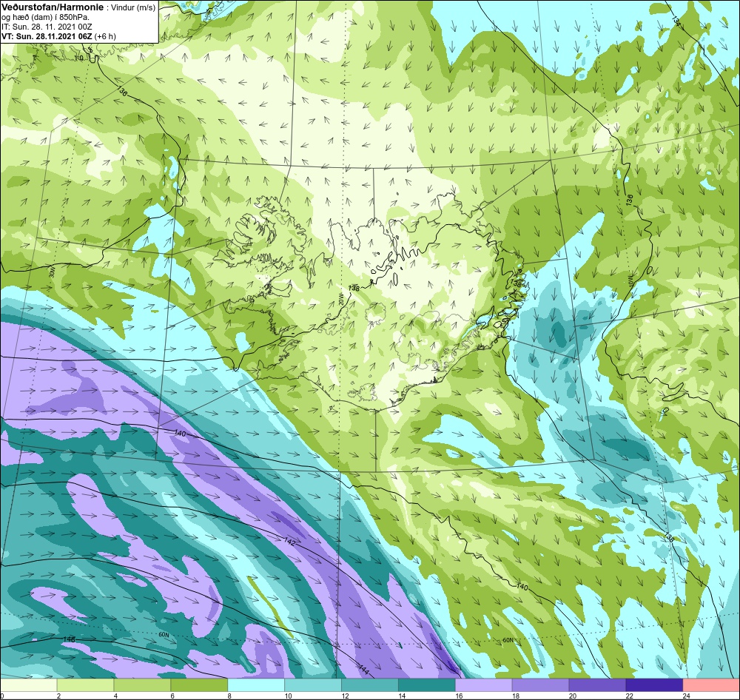Click the legend tick value '16'
740x700 pixels.
tap(459, 696)
